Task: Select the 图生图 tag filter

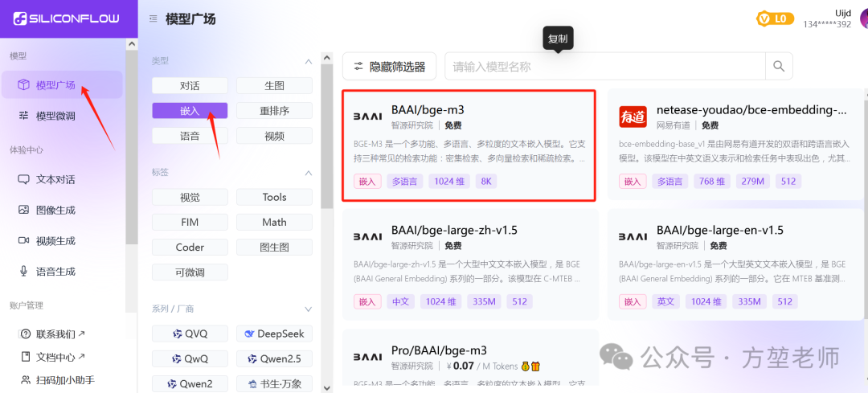Action: [x=274, y=247]
